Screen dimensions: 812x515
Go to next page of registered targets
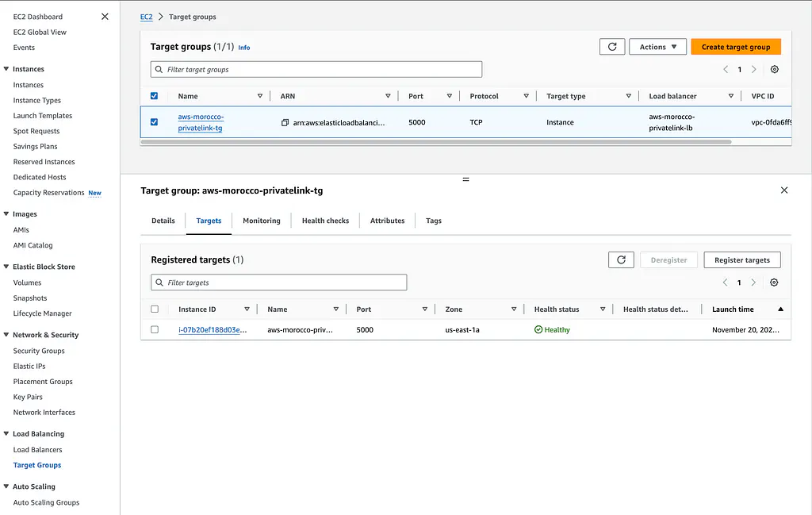pyautogui.click(x=753, y=282)
